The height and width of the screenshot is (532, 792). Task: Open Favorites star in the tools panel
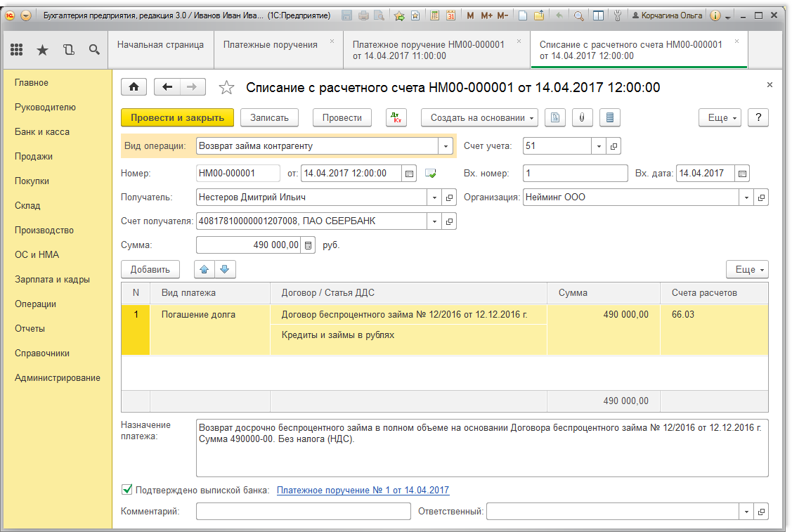42,49
